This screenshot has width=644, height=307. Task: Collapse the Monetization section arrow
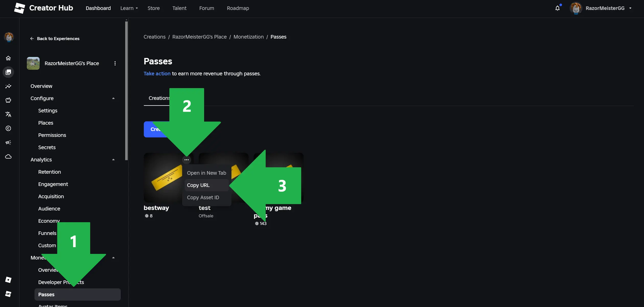[113, 258]
